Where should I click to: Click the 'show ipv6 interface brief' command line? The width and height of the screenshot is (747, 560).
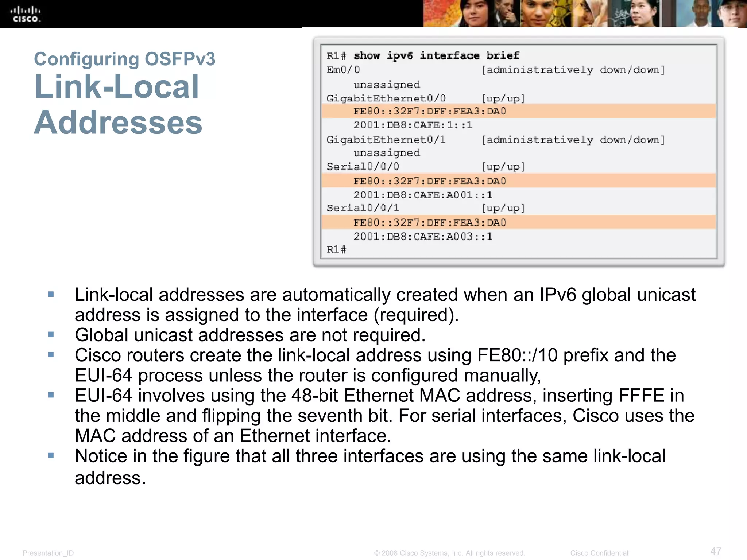[x=423, y=55]
